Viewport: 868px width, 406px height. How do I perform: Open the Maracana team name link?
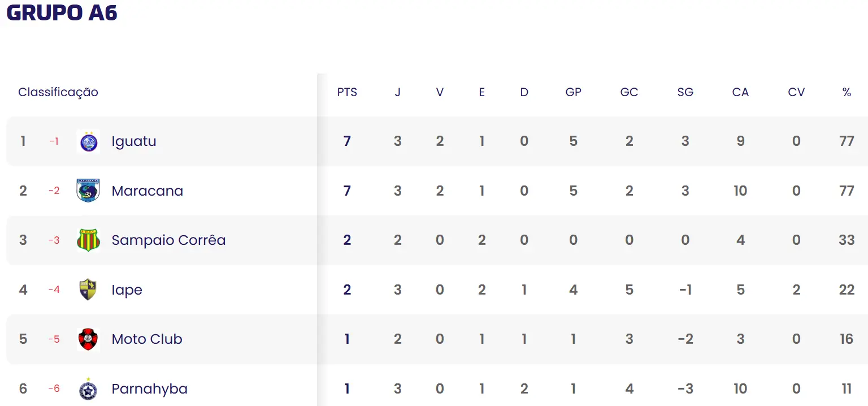[x=147, y=191]
